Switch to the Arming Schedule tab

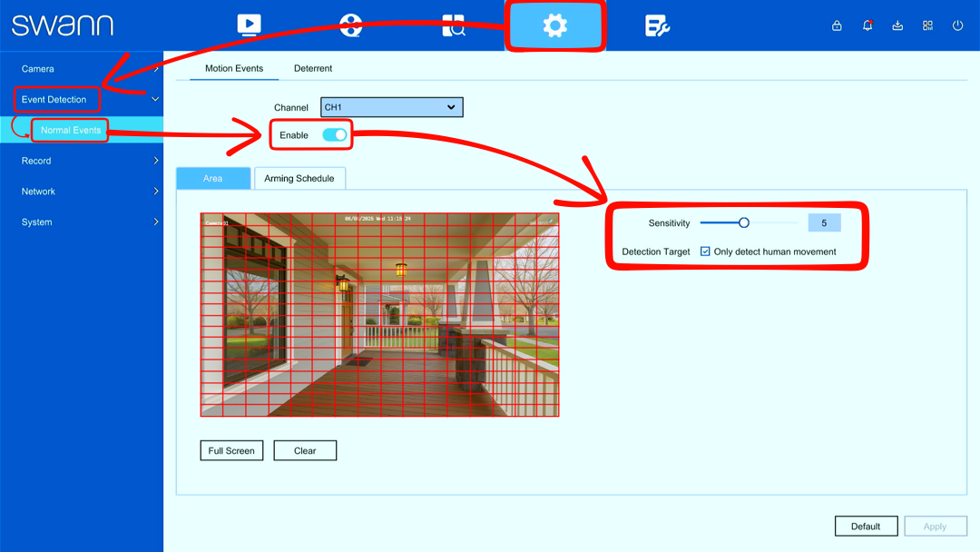click(299, 178)
